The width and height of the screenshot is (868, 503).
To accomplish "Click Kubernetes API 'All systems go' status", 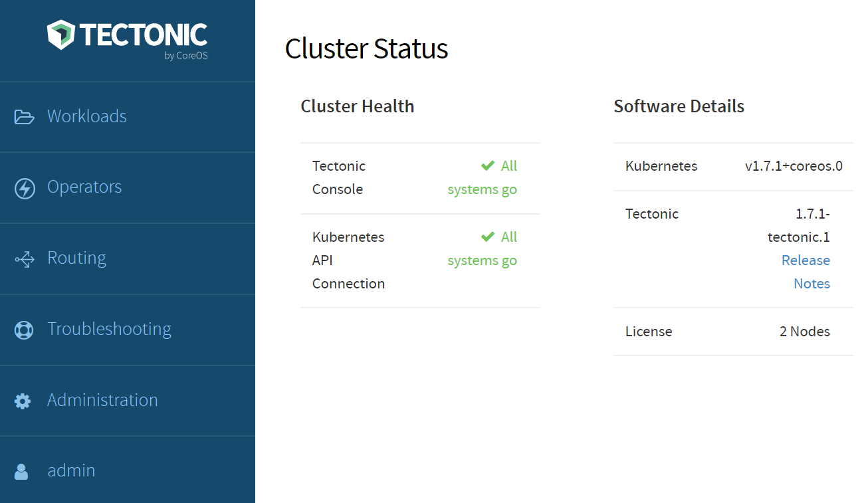I will (x=482, y=249).
